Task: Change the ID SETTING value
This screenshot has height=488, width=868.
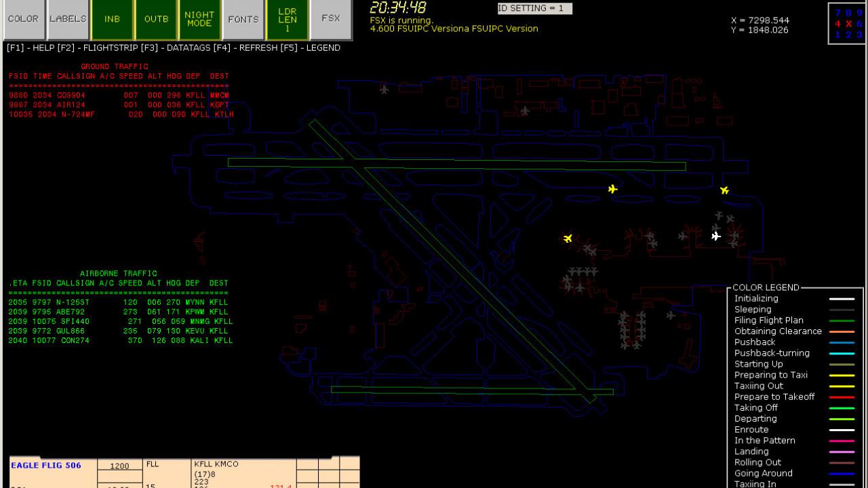Action: [533, 8]
